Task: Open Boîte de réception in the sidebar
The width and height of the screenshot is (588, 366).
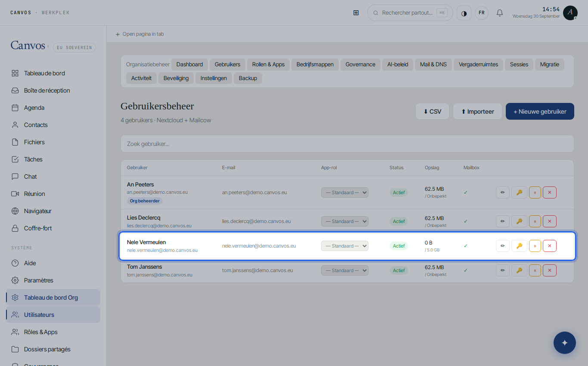Action: (x=53, y=90)
